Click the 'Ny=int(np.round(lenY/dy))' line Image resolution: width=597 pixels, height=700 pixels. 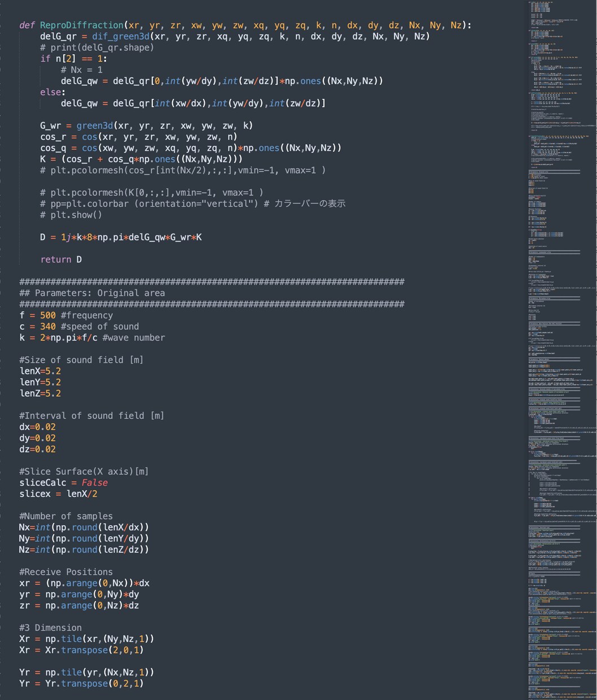click(x=84, y=539)
